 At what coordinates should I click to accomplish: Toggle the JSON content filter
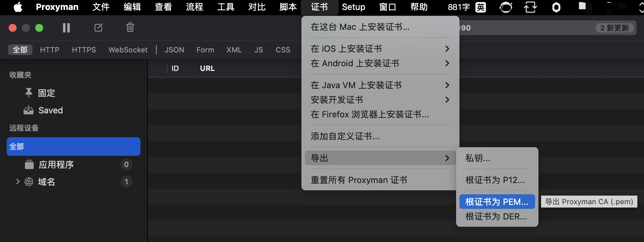coord(174,50)
